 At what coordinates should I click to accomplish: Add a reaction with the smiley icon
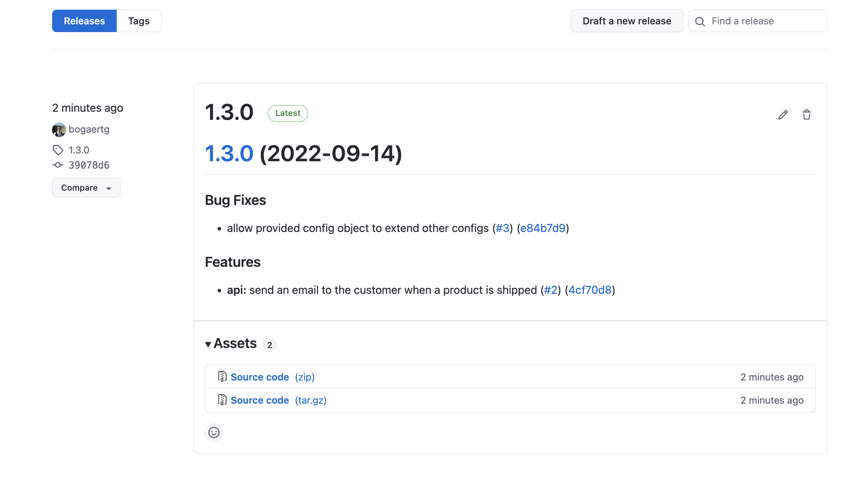(214, 432)
